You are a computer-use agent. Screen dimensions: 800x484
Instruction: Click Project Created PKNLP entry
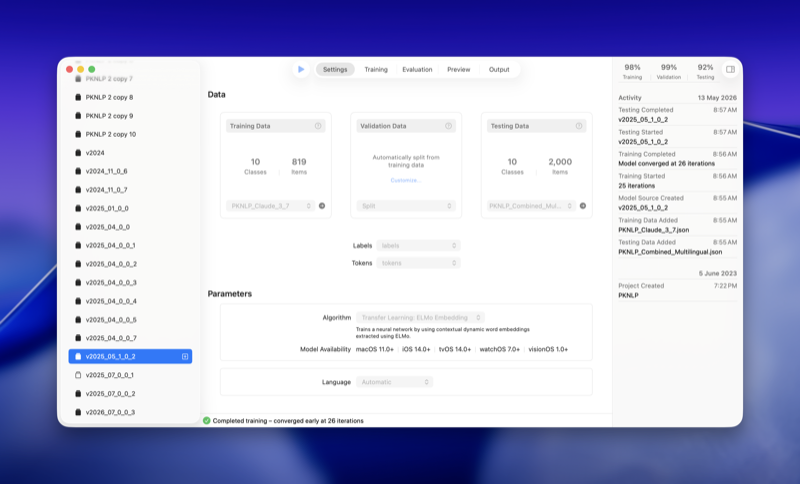coord(678,290)
